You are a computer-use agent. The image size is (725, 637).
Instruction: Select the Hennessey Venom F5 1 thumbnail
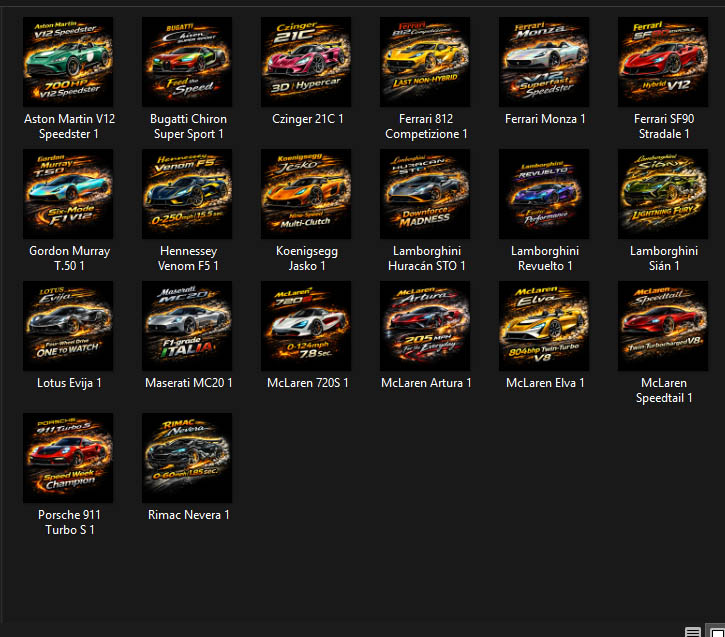[x=187, y=194]
